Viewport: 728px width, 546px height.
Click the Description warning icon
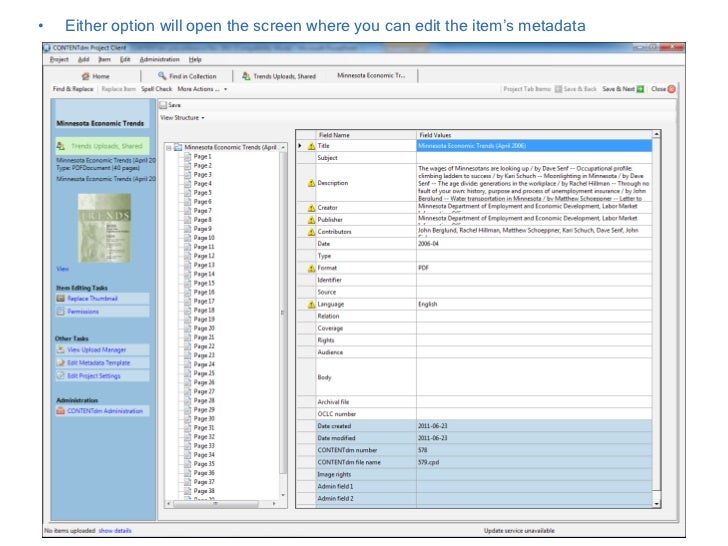pos(312,183)
